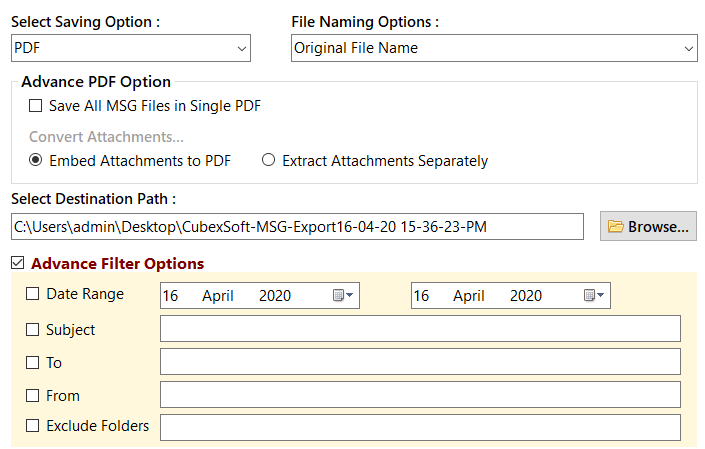705x449 pixels.
Task: Uncheck Advance Filter Options checkbox
Action: pyautogui.click(x=18, y=264)
